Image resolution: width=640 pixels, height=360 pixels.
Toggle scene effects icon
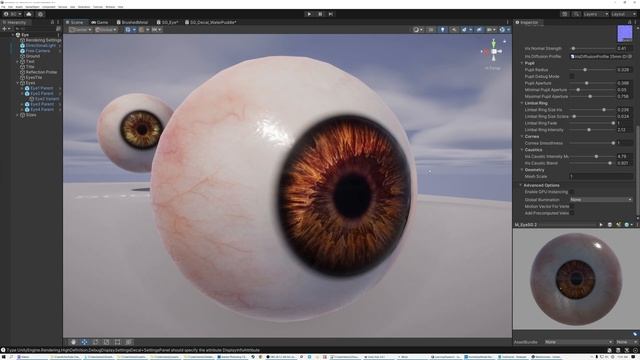coord(465,30)
